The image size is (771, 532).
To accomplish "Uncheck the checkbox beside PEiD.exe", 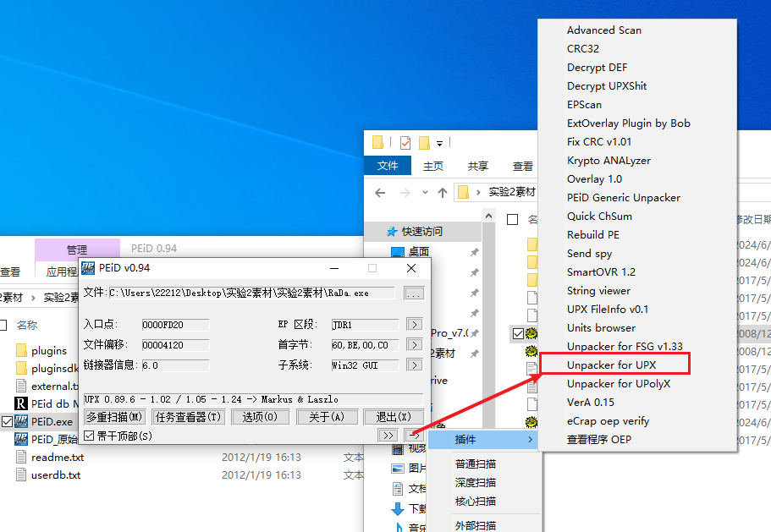I will point(7,421).
